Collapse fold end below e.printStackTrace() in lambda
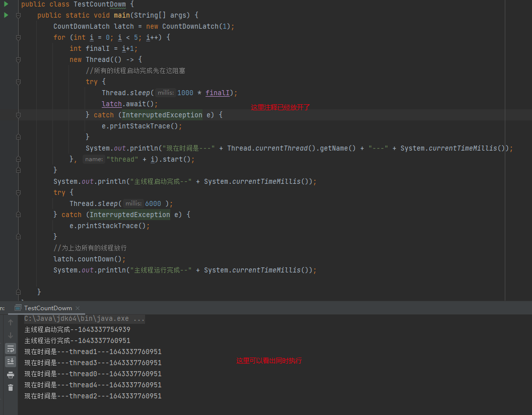The width and height of the screenshot is (532, 415). (18, 136)
